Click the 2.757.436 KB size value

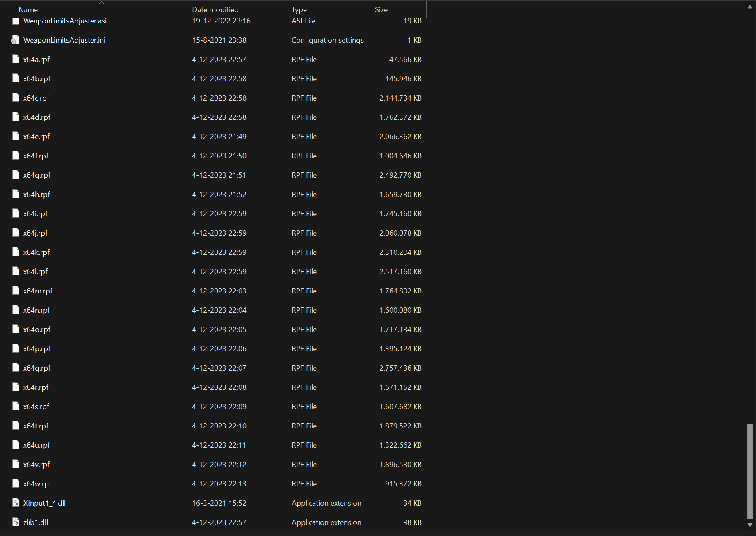[400, 368]
